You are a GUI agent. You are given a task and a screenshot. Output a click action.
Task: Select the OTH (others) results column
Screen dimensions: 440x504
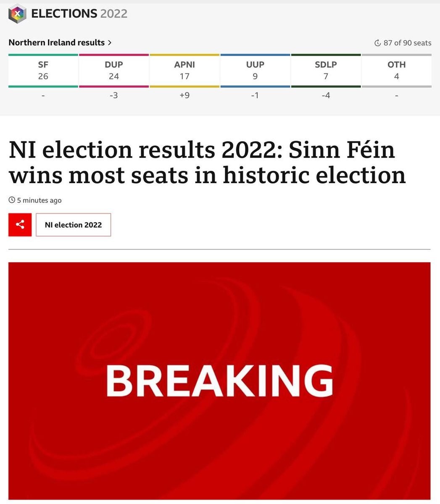pos(396,71)
